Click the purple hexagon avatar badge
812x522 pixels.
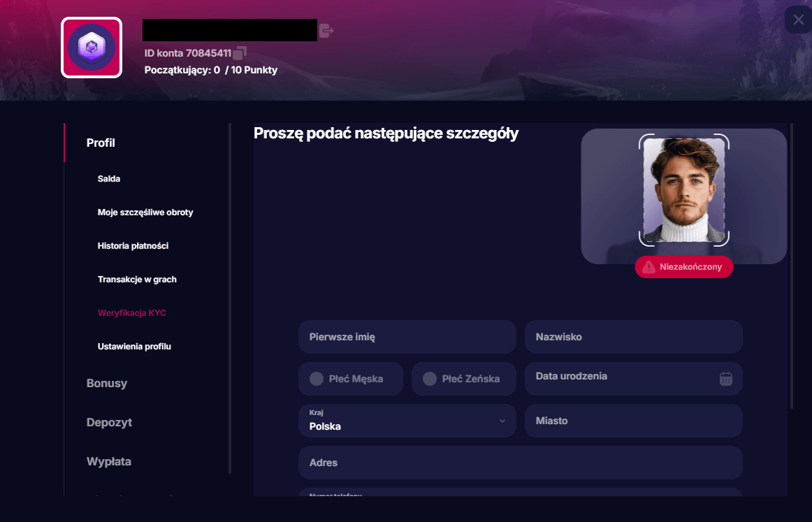[92, 48]
